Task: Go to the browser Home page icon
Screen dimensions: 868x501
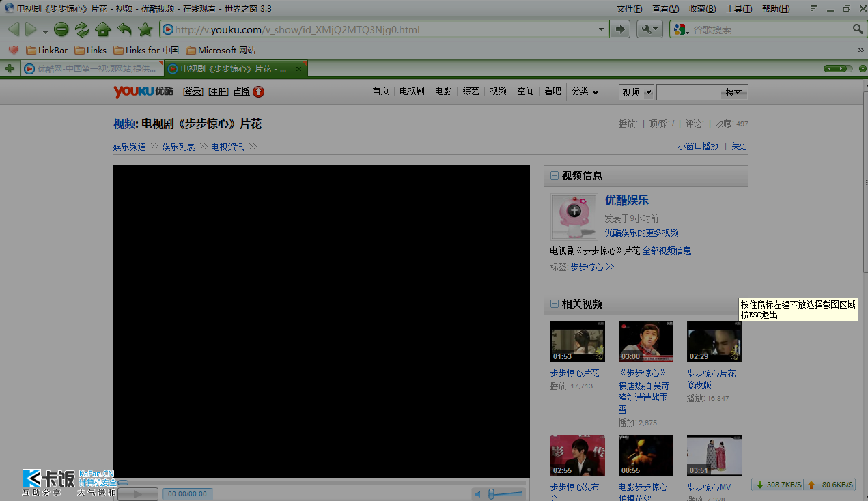Action: (103, 29)
